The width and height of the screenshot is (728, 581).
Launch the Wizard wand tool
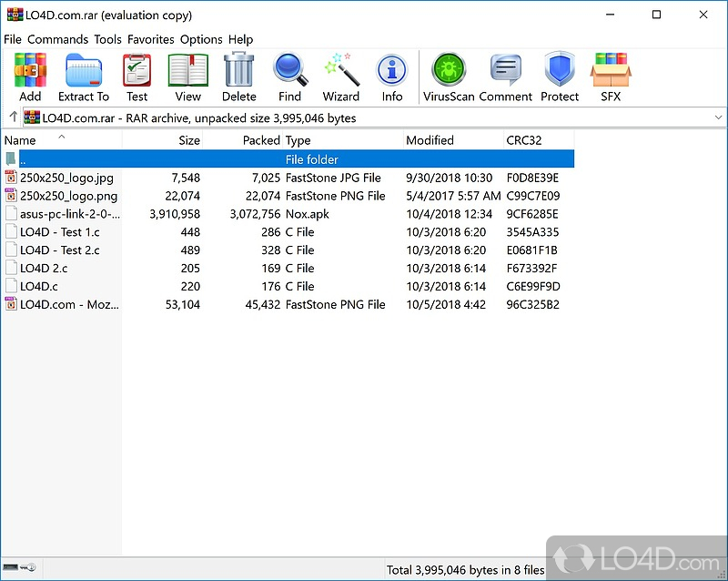click(341, 76)
